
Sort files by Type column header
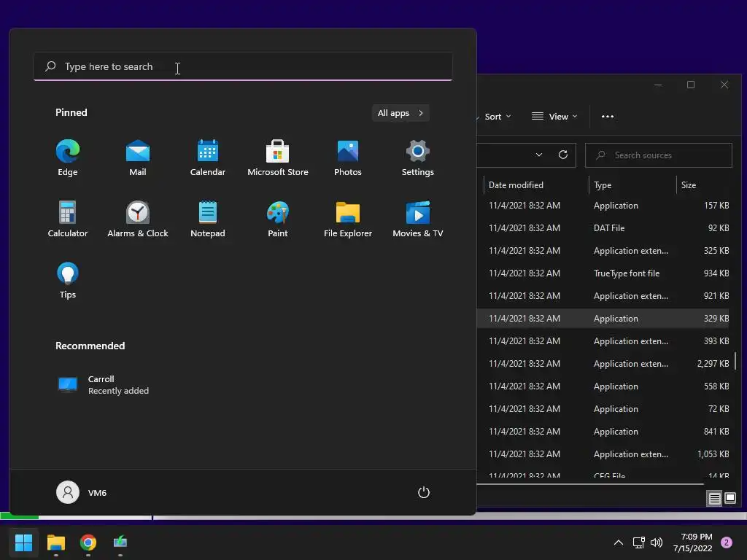click(632, 184)
